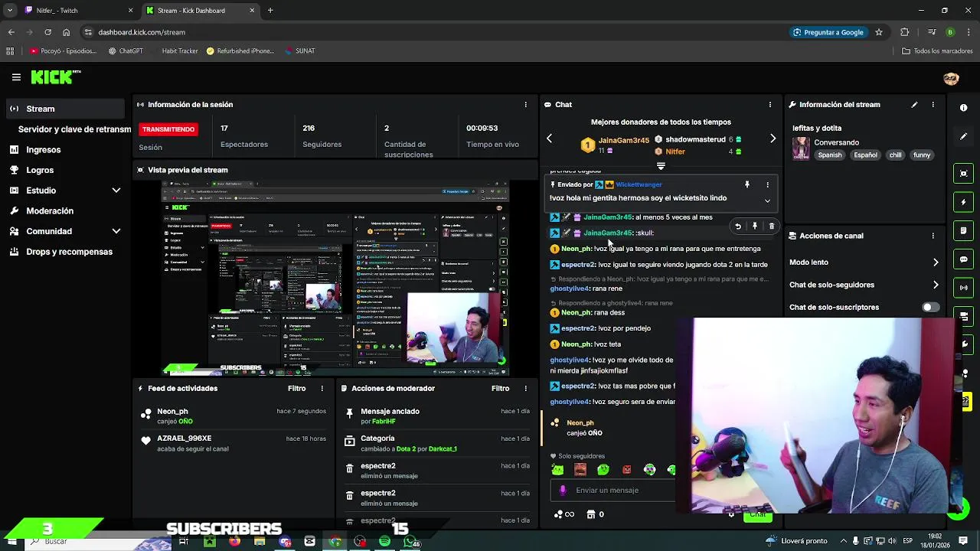980x551 pixels.
Task: Toggle Chat de solo-suscriptores switch
Action: pos(930,307)
